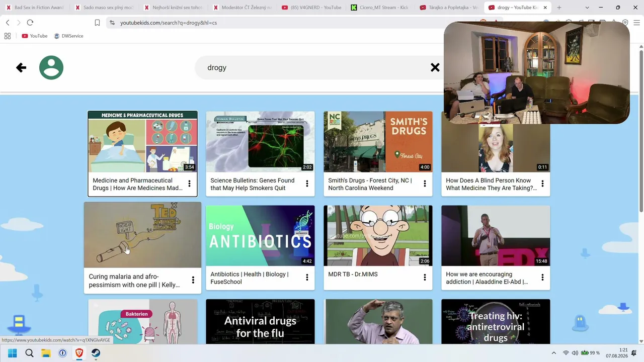644x362 pixels.
Task: Click the Brave browser taskbar icon
Action: [79, 353]
